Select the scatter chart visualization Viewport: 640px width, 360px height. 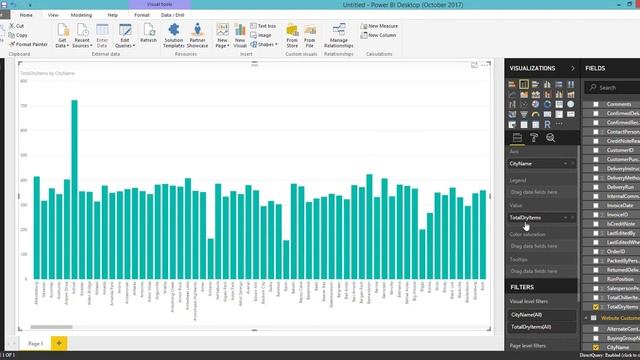point(524,104)
